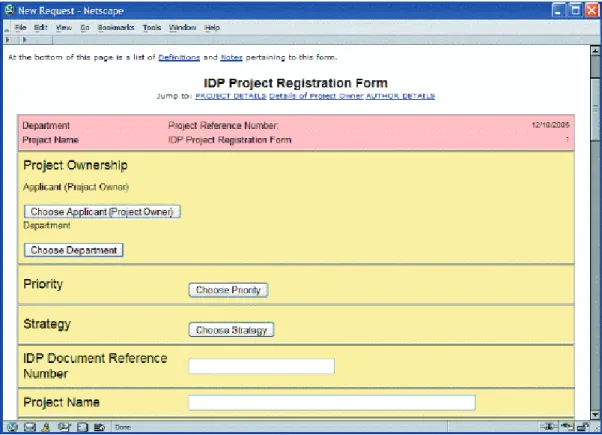Expand the first collapsed toolbar grippy arrow
Viewport: 602px width, 435px height.
point(7,40)
